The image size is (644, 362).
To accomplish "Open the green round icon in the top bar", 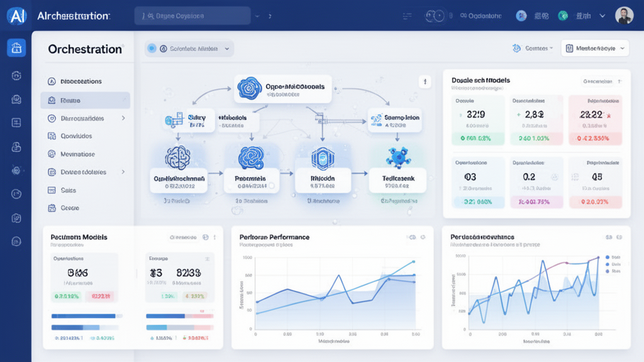I will tap(563, 16).
